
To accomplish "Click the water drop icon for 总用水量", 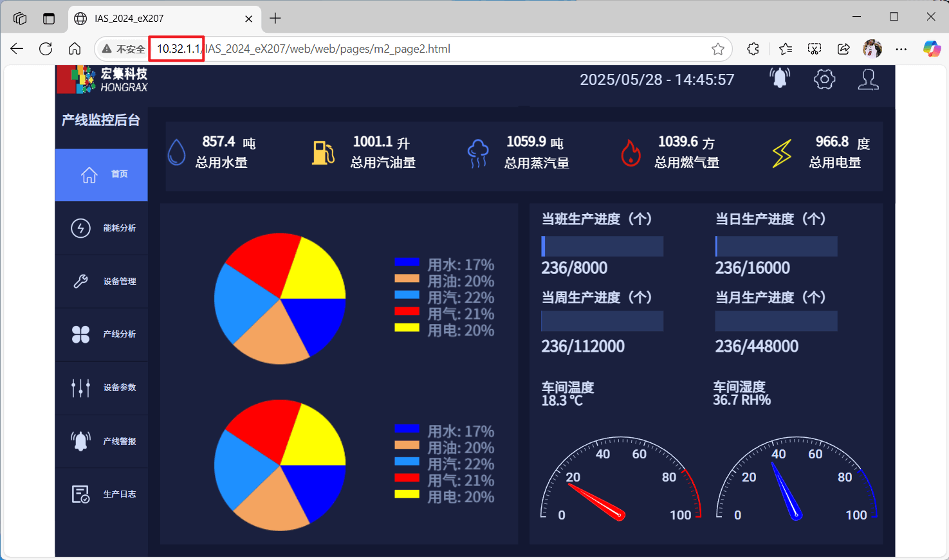I will [x=176, y=153].
